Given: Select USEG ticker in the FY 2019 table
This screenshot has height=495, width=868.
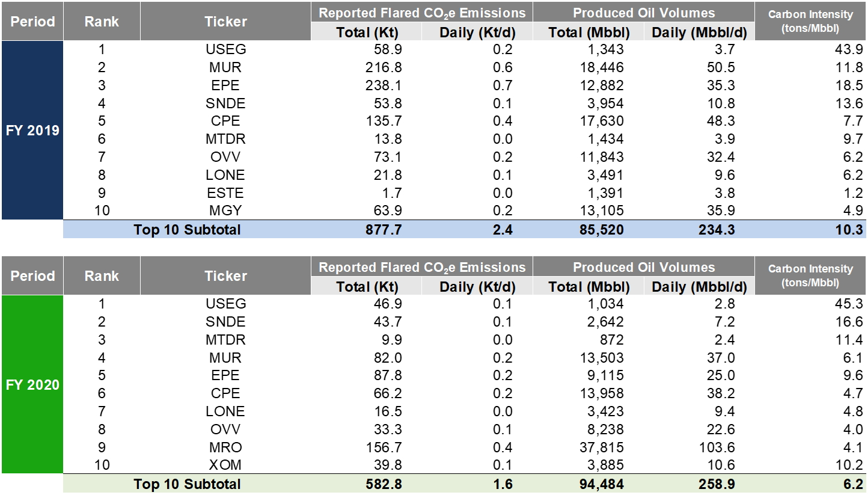Looking at the screenshot, I should pos(225,49).
